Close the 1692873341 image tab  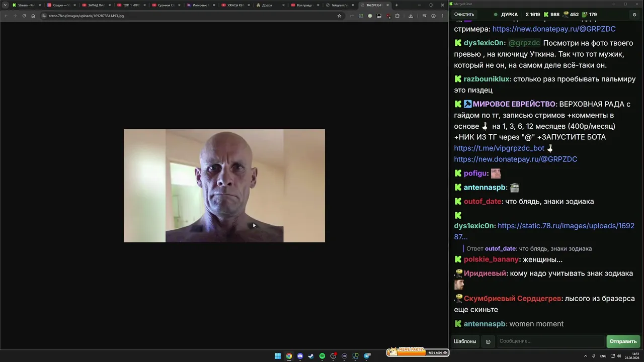(387, 5)
